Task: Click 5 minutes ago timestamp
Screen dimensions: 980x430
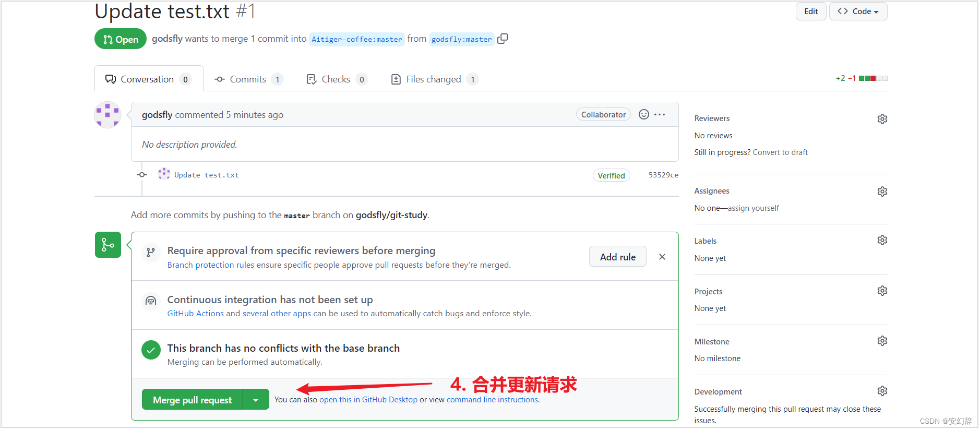Action: tap(255, 115)
